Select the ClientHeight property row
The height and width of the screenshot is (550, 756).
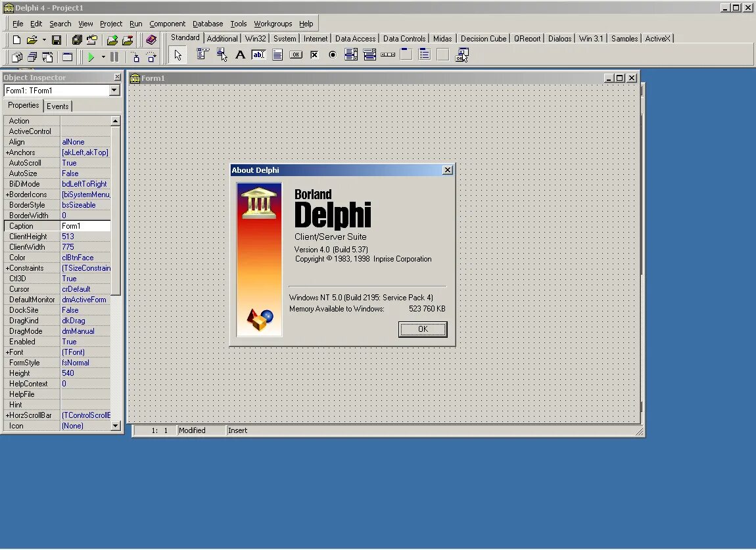(x=57, y=236)
